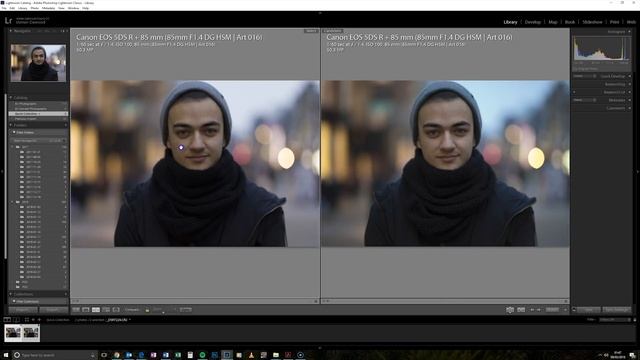Open Windows Start menu
Screen dimensions: 640x360
pos(6,355)
